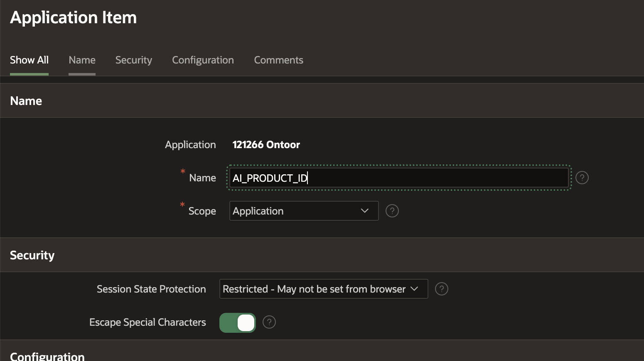
Task: Disable the Escape Special Characters toggle
Action: pyautogui.click(x=237, y=322)
